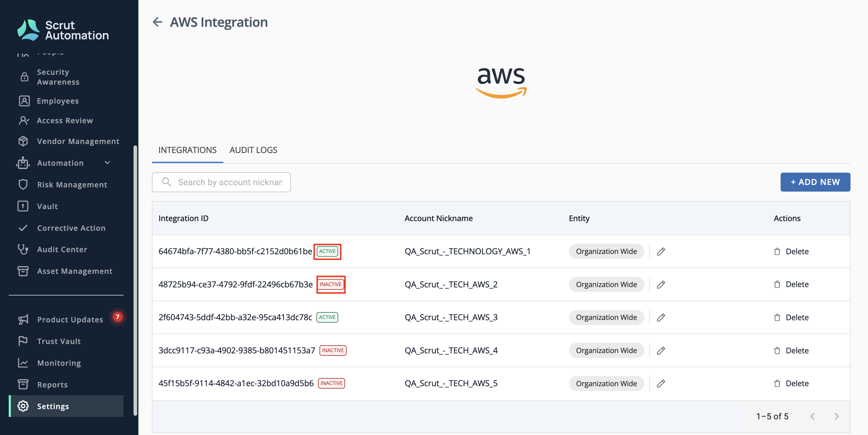This screenshot has height=435, width=868.
Task: Click the search magnifier icon
Action: click(166, 182)
